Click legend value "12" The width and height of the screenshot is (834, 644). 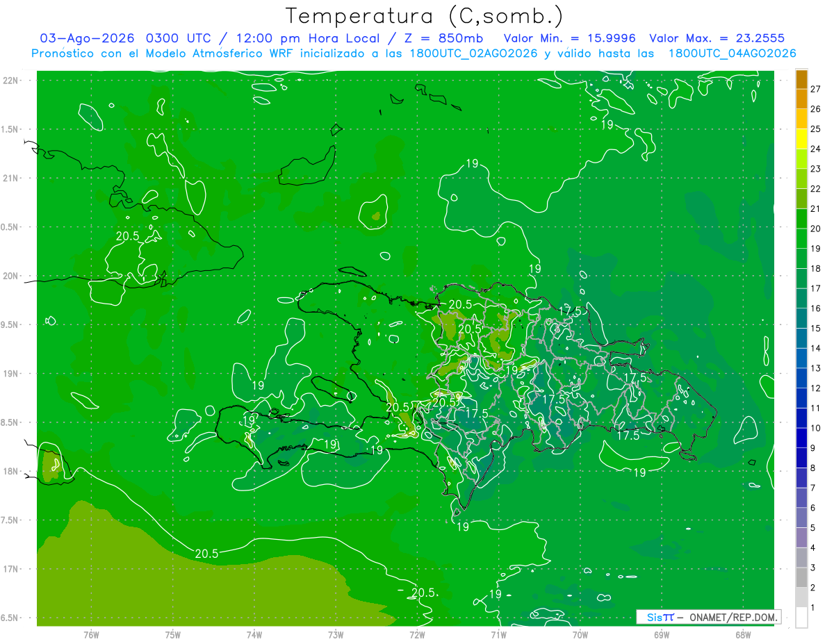point(815,388)
